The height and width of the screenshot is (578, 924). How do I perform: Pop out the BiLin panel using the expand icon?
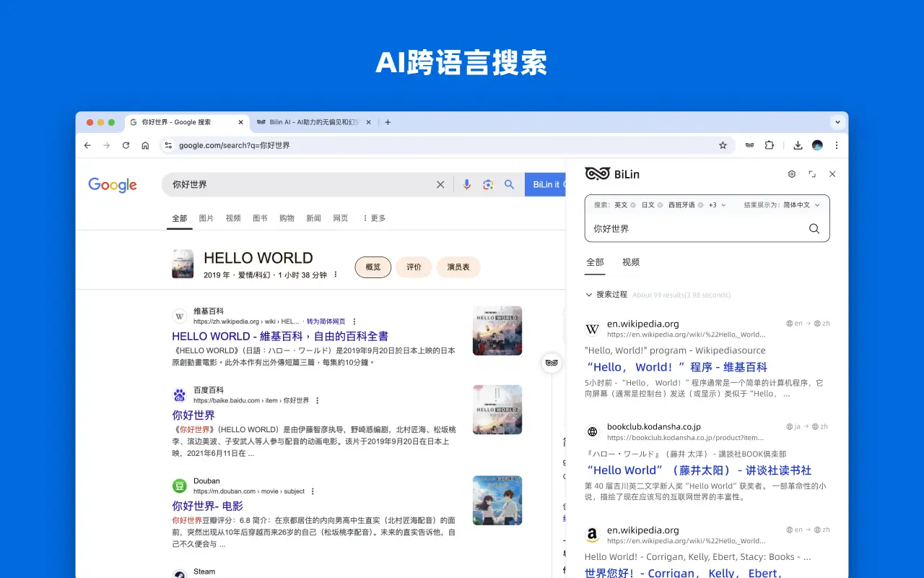811,174
